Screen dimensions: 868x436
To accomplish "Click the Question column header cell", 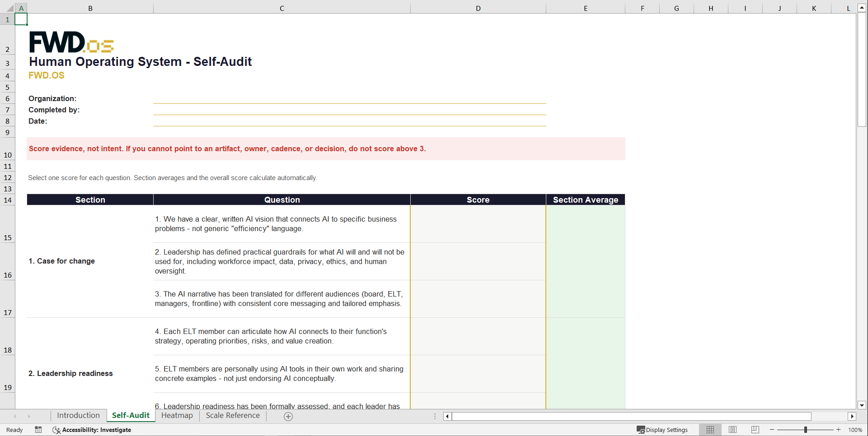I will click(x=282, y=200).
